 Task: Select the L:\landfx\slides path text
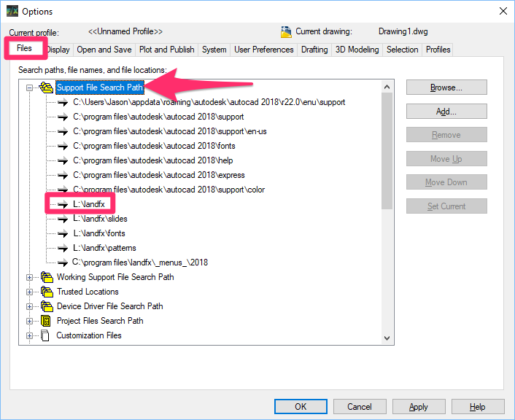(100, 219)
